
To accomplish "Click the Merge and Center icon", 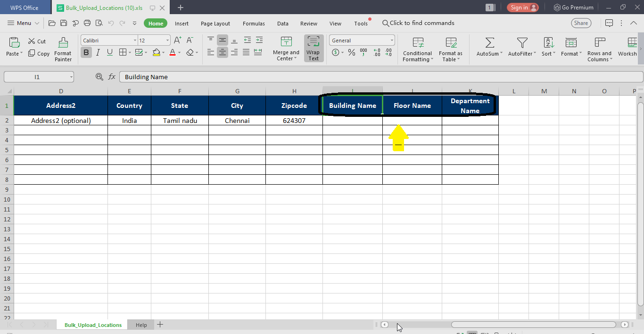I will click(x=286, y=42).
